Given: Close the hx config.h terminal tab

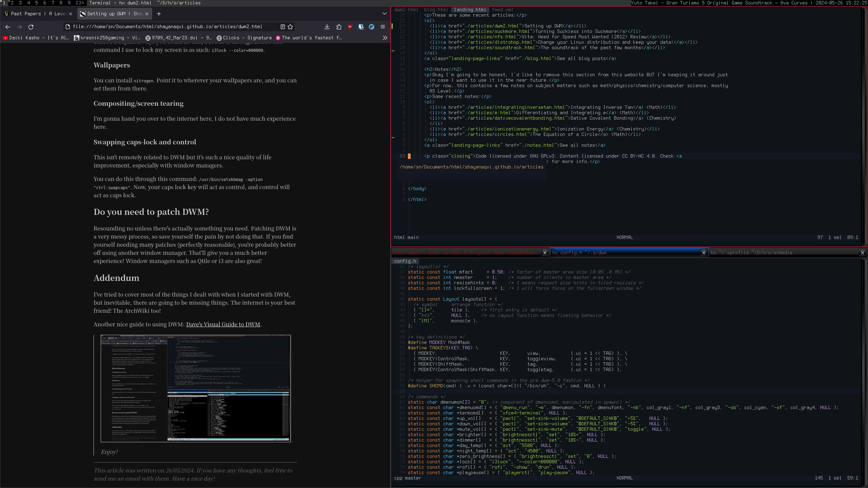Looking at the screenshot, I should click(x=704, y=253).
